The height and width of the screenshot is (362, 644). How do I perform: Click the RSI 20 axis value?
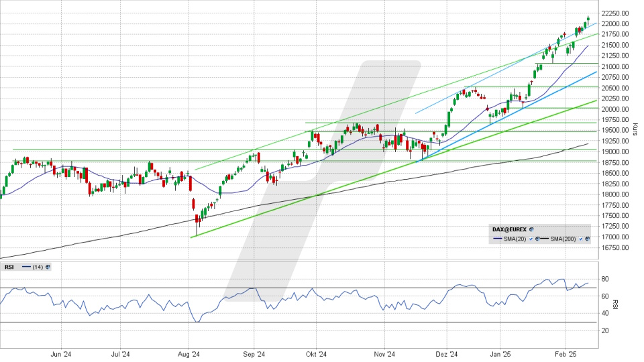pos(605,330)
